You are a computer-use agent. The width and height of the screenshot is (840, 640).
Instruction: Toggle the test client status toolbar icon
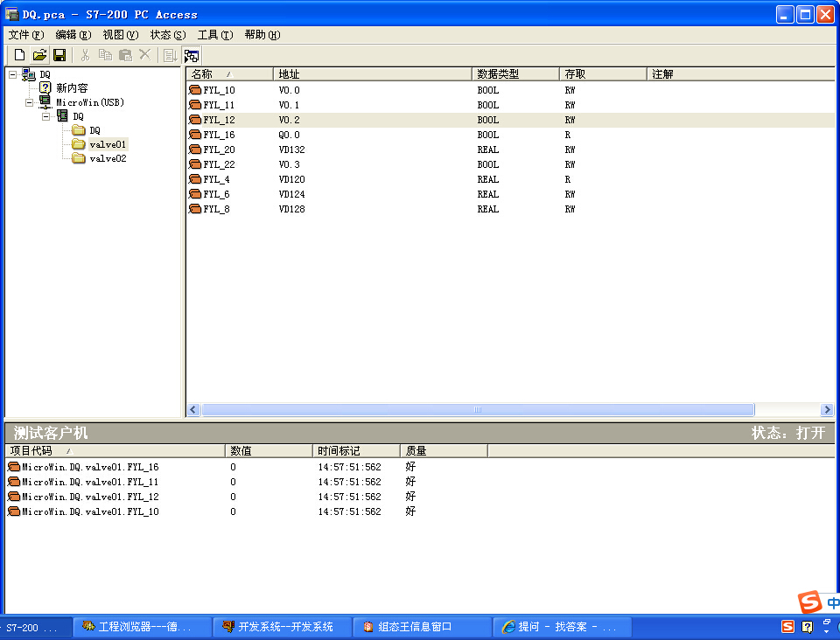click(192, 56)
